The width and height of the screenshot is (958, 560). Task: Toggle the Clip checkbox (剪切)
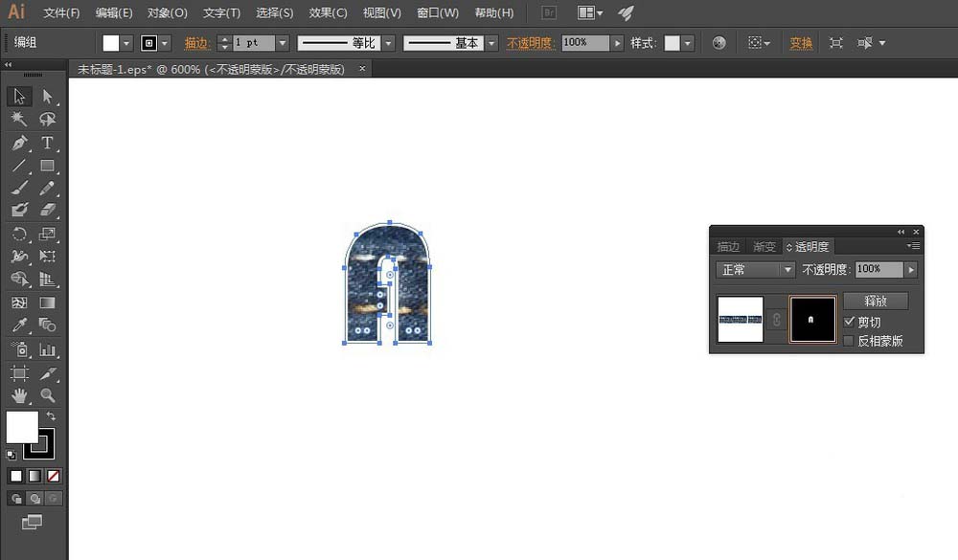pyautogui.click(x=849, y=322)
